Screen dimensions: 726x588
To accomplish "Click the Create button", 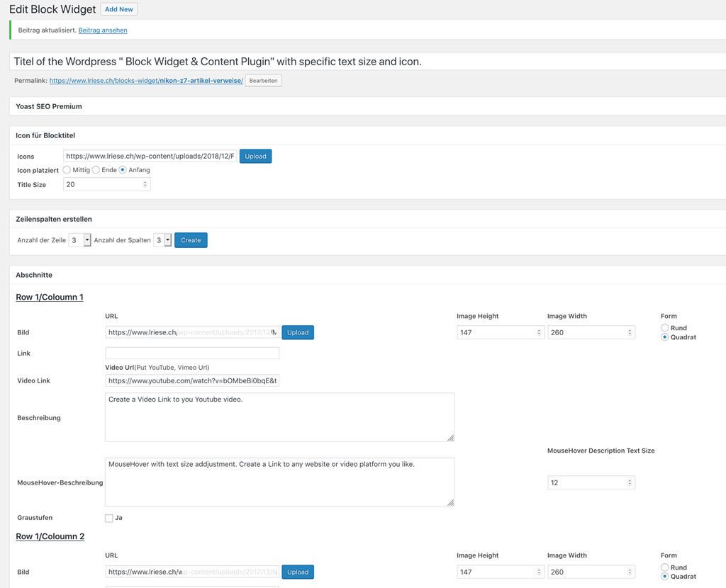I will pos(191,240).
